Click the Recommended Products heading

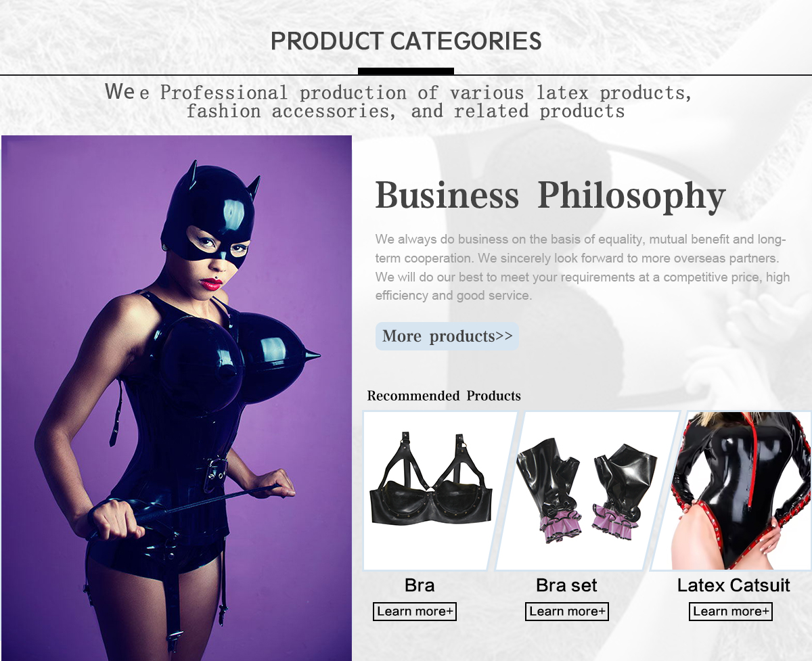(x=444, y=396)
